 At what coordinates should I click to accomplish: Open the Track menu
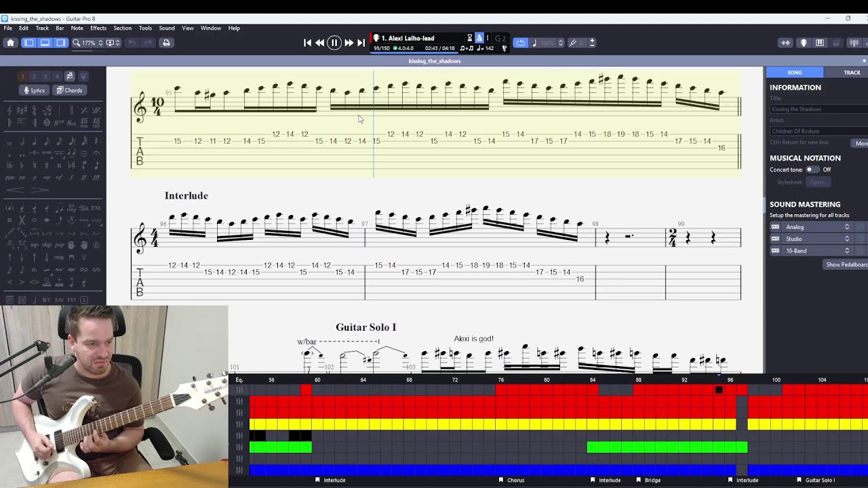click(x=42, y=28)
